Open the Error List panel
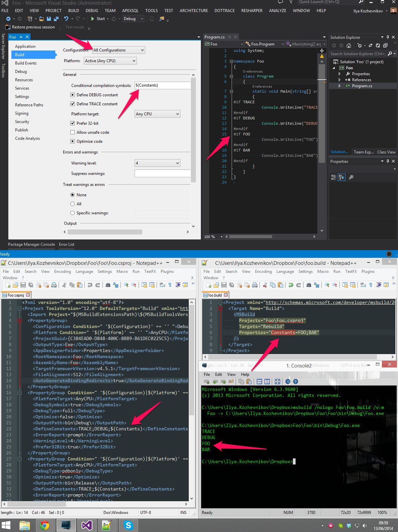398x532 pixels. pos(67,244)
